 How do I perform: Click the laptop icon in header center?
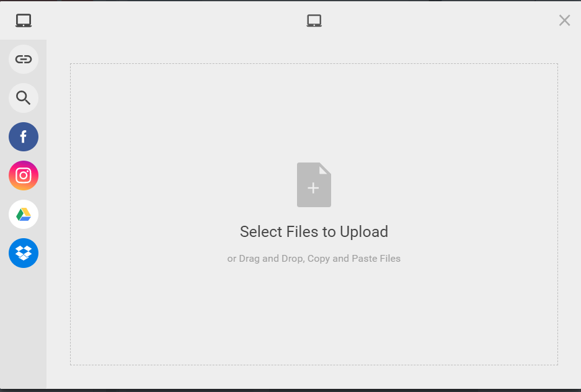point(314,20)
